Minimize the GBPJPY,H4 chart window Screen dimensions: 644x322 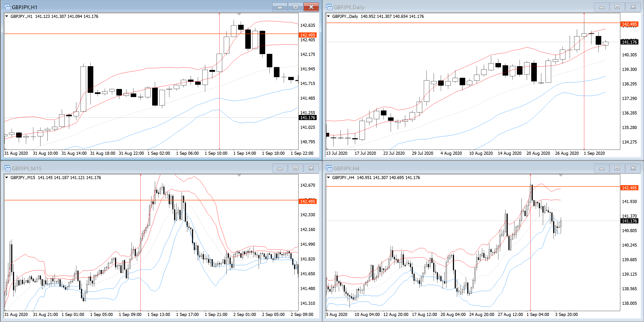point(601,168)
